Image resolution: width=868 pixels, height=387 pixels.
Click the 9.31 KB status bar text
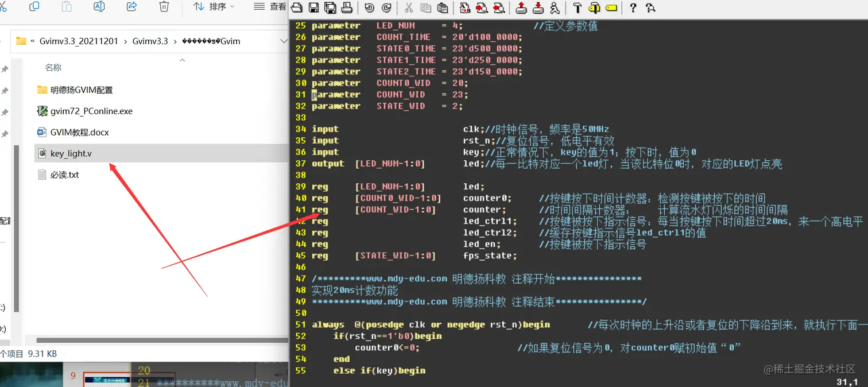[x=42, y=354]
